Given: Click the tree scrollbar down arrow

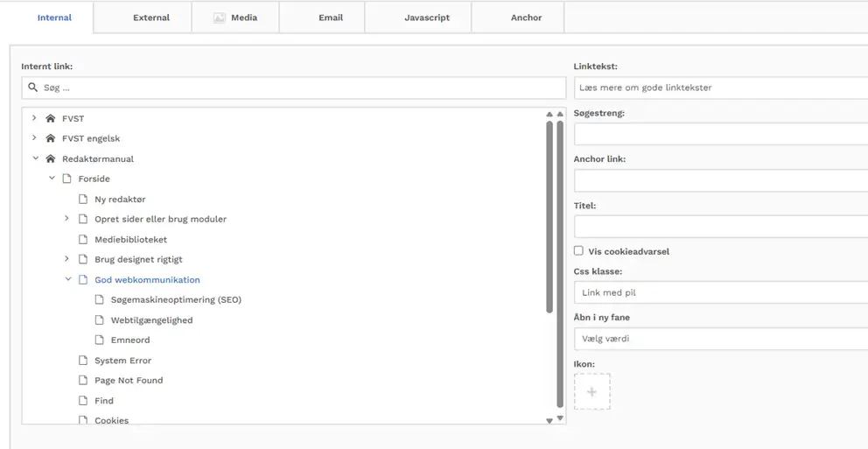Looking at the screenshot, I should pos(549,421).
